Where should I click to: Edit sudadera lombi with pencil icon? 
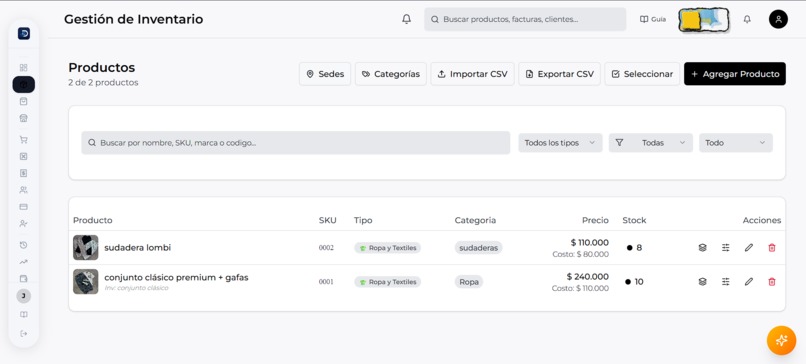pos(748,248)
